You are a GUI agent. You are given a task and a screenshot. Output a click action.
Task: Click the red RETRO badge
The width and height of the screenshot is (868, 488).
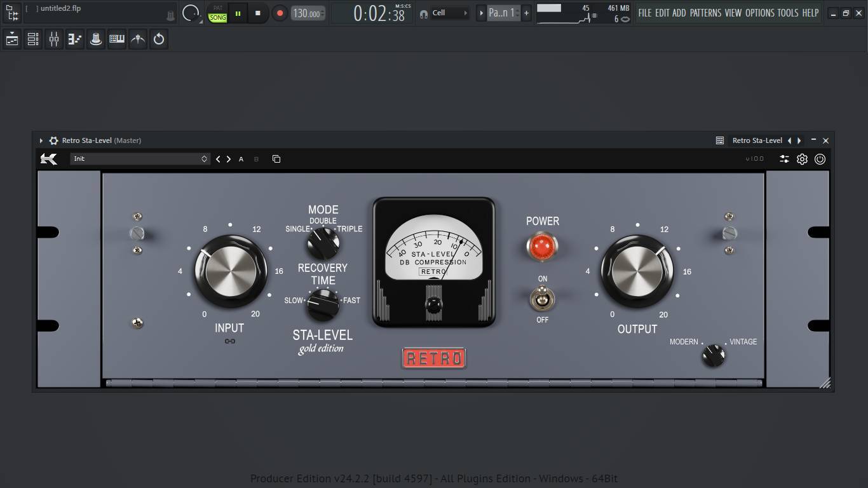point(434,358)
